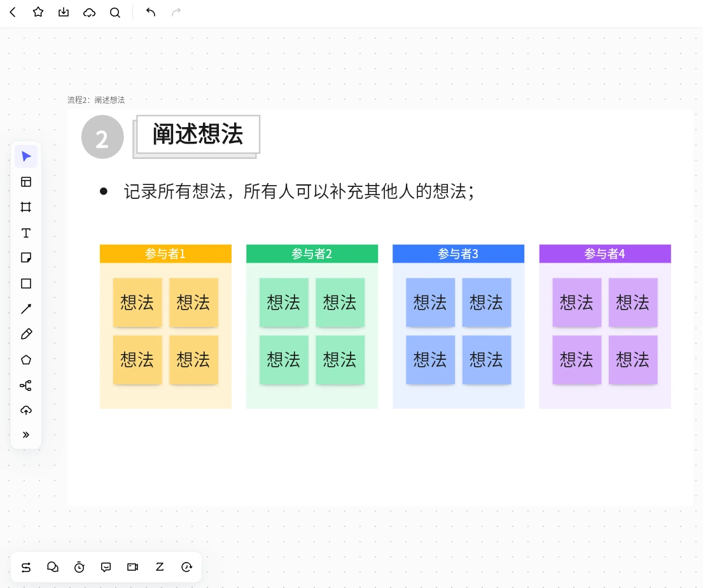The width and height of the screenshot is (703, 588).
Task: Select the frame label 流程2: 阐述想法
Action: 96,100
